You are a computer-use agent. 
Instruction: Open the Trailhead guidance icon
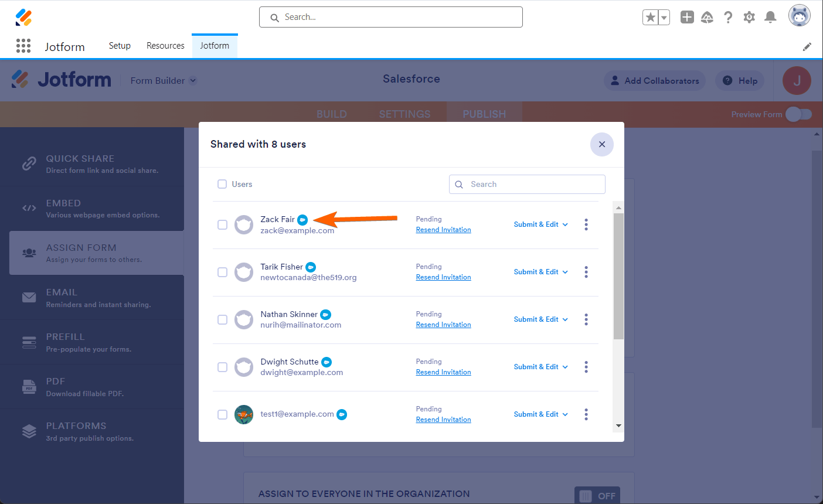click(x=707, y=18)
